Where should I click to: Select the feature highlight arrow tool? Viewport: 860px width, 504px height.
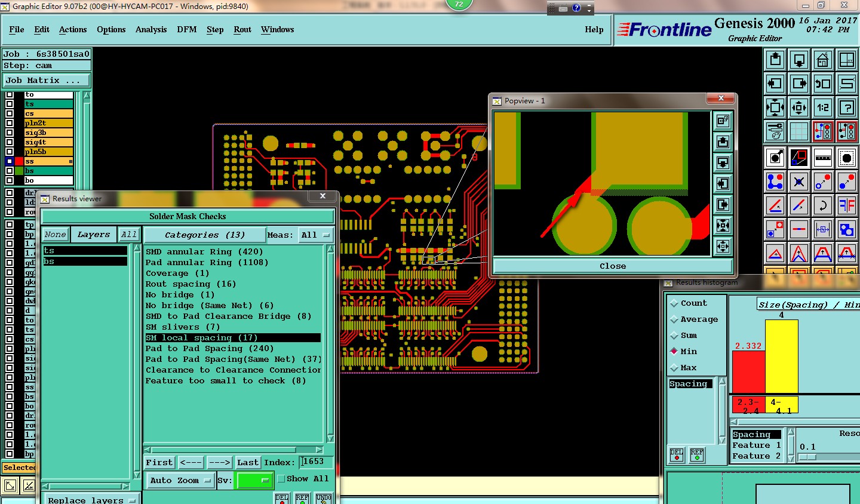[x=775, y=158]
